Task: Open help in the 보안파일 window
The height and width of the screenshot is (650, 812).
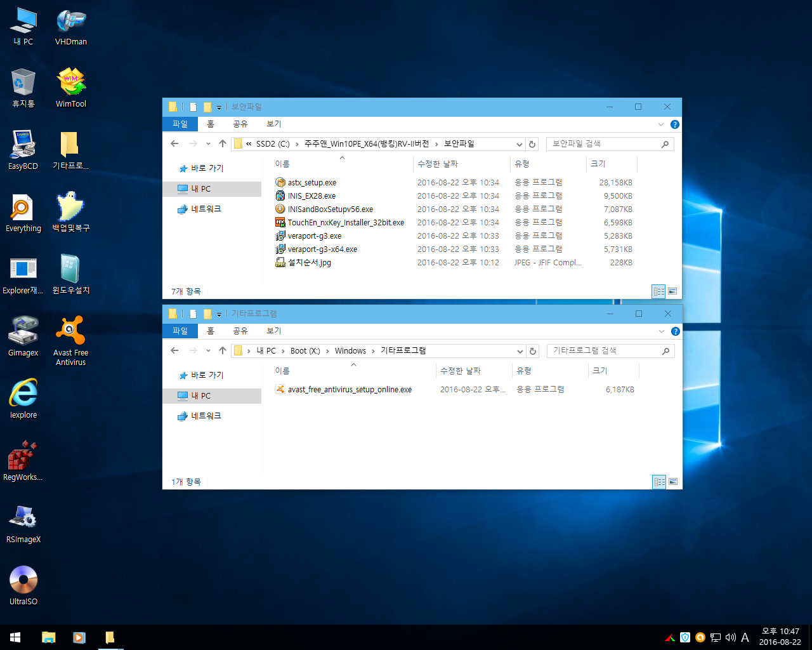Action: pos(675,124)
